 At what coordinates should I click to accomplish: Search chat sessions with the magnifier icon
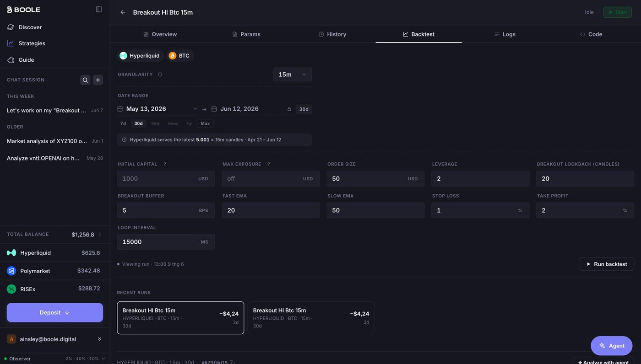click(x=85, y=80)
